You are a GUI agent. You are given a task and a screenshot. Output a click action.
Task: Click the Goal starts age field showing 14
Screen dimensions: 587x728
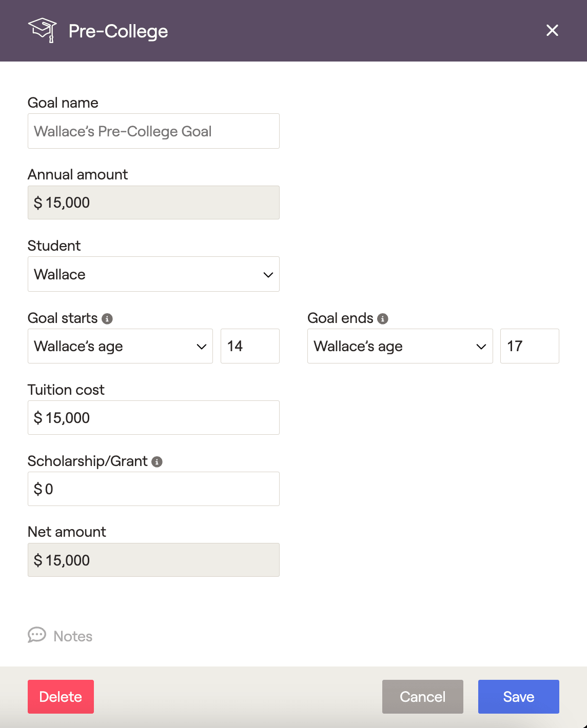[x=250, y=346]
